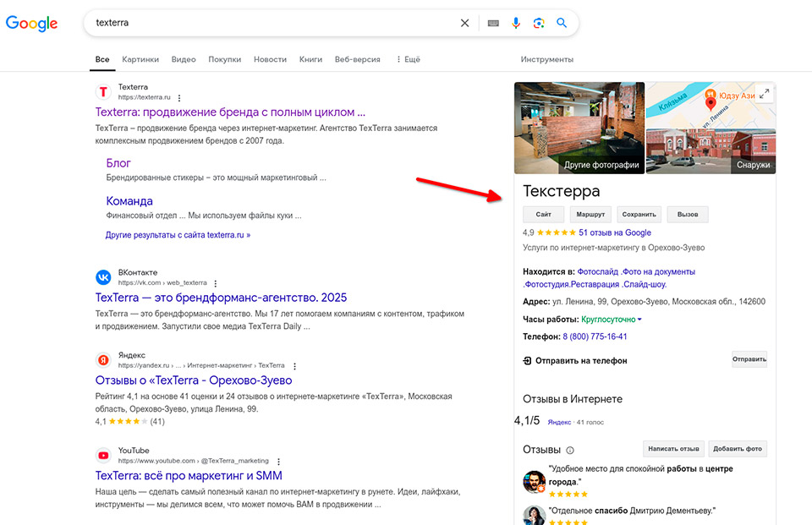Click info icon next to Отзывы
812x525 pixels.
point(570,451)
